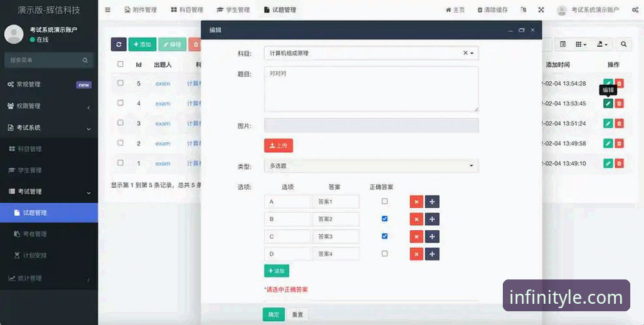Collapse 考试管理 sidebar section
The width and height of the screenshot is (644, 325).
[49, 192]
